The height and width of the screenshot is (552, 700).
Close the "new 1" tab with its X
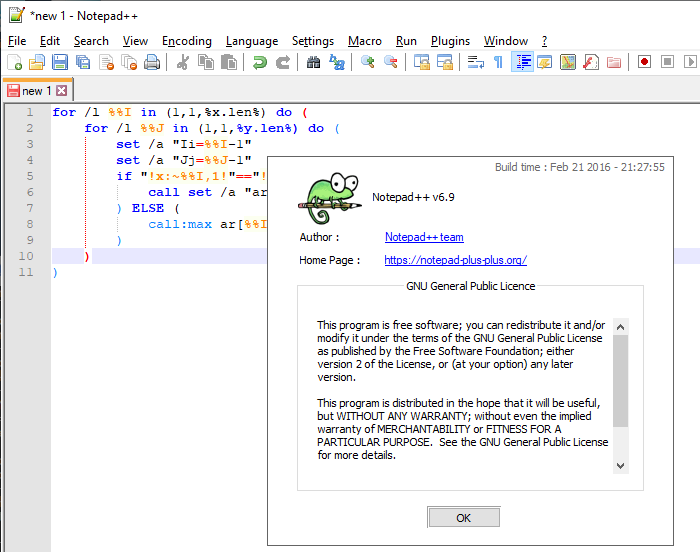click(x=62, y=91)
